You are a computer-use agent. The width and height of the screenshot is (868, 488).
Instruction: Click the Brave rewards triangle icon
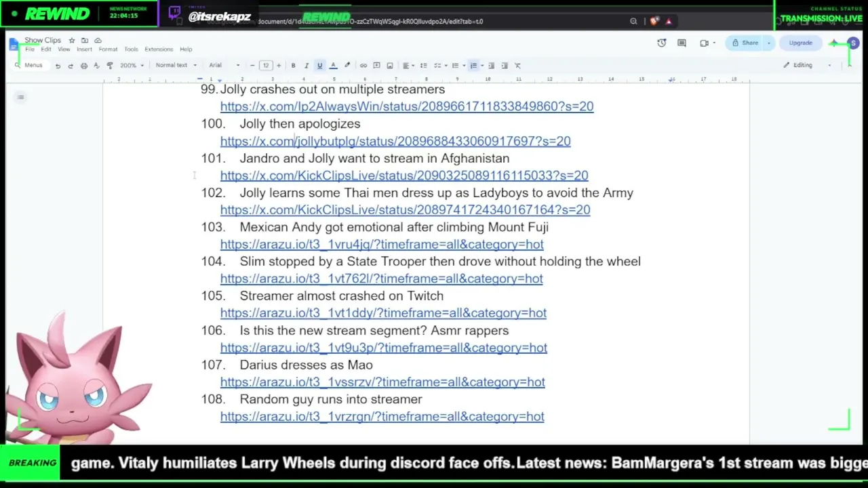(669, 22)
